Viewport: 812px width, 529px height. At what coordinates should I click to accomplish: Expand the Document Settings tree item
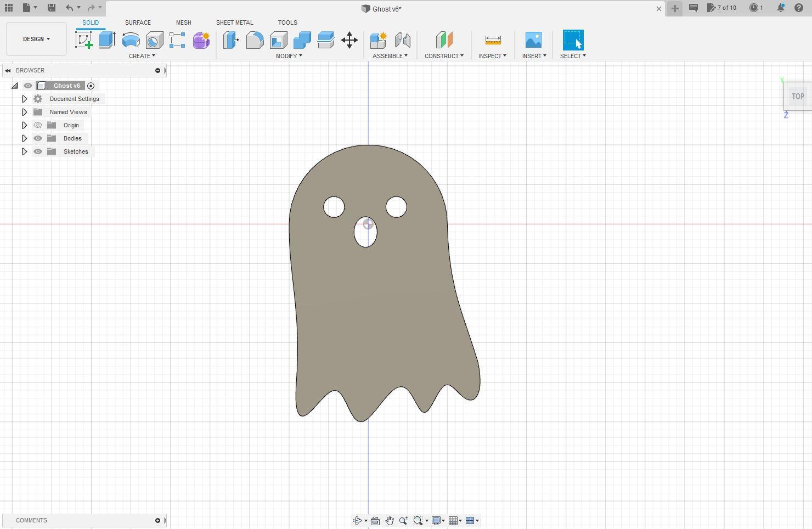[x=24, y=99]
